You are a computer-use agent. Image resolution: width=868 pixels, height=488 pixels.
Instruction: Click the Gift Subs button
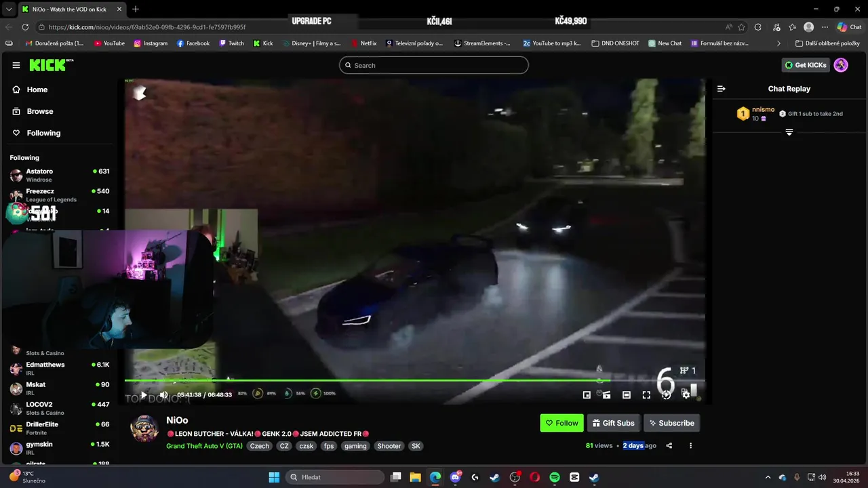613,423
